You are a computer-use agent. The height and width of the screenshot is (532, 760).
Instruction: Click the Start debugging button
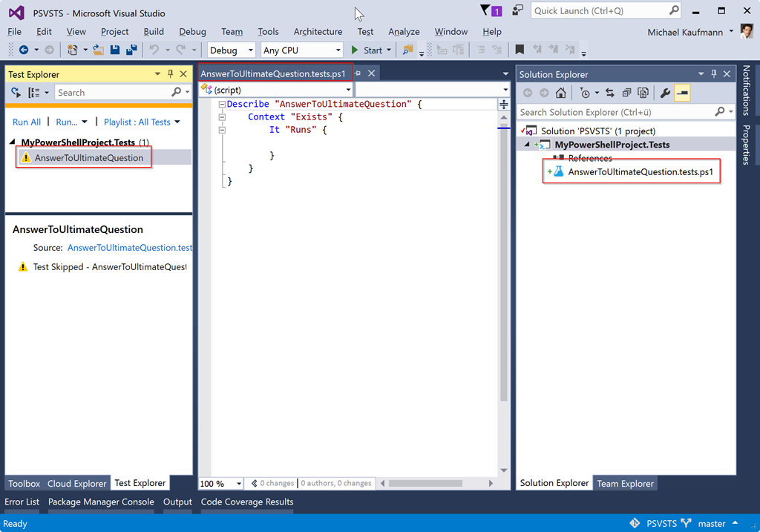[367, 50]
